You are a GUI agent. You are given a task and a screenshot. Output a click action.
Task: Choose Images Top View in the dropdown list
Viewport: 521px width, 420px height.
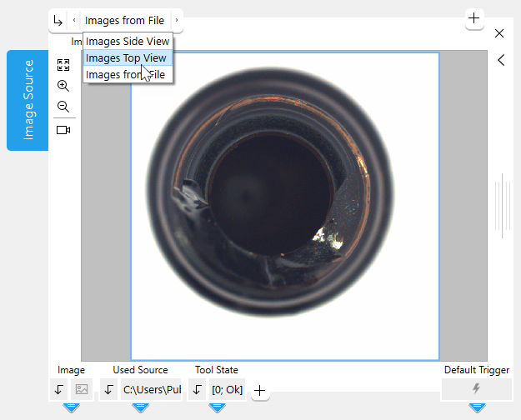pos(127,58)
